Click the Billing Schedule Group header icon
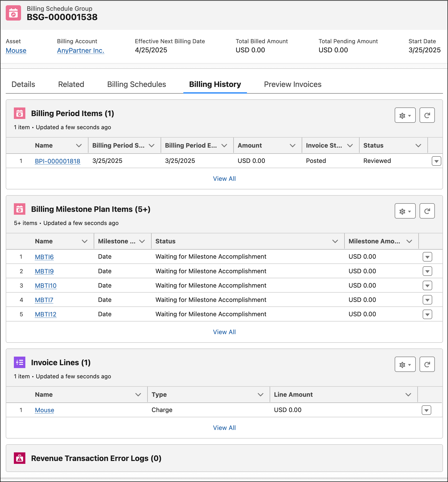448x482 pixels. point(13,13)
